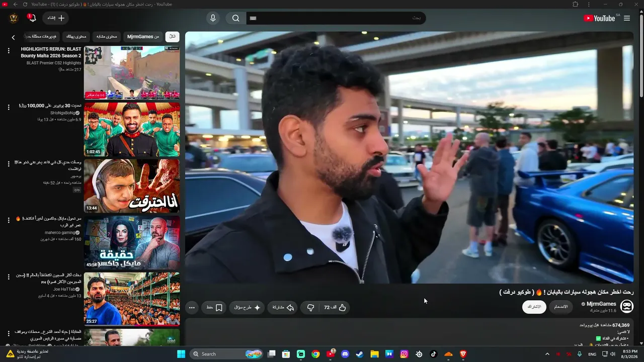Click the magnifier search button

(x=236, y=18)
